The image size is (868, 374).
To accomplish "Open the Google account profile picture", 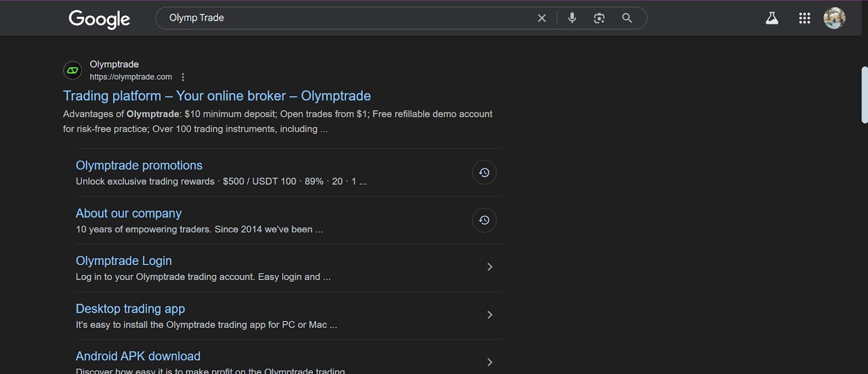I will click(834, 18).
